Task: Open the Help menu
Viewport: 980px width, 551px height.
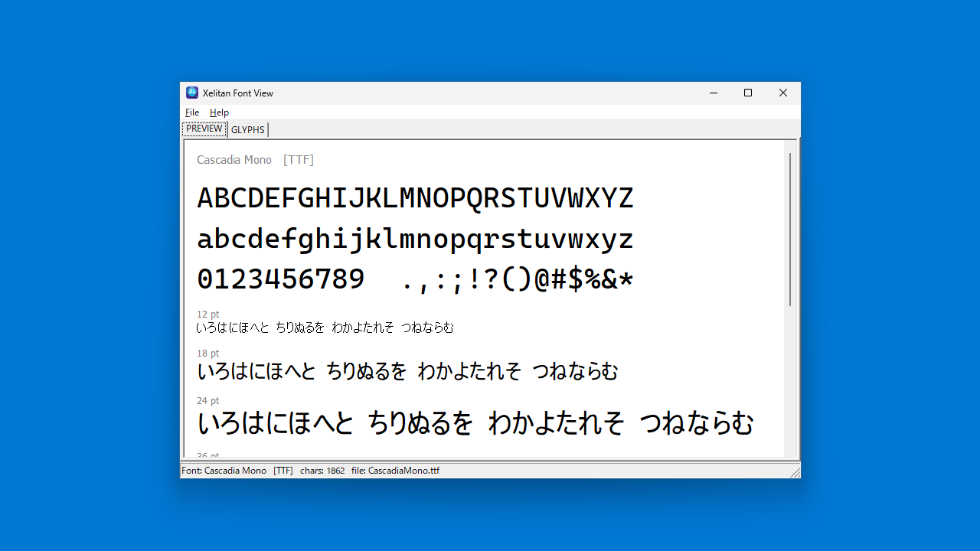Action: [219, 112]
